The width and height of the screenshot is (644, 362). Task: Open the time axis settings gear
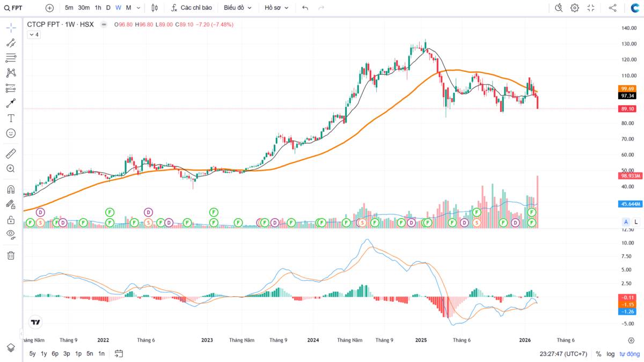(631, 340)
